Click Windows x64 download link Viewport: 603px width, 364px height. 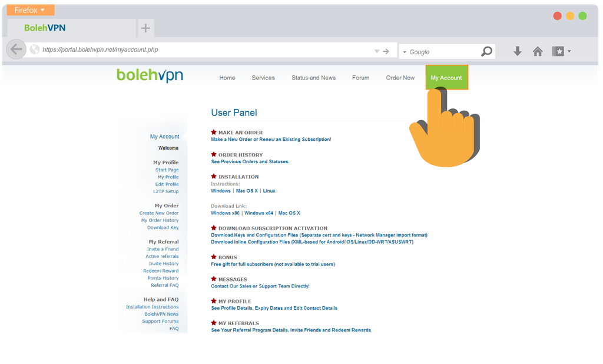tap(259, 213)
